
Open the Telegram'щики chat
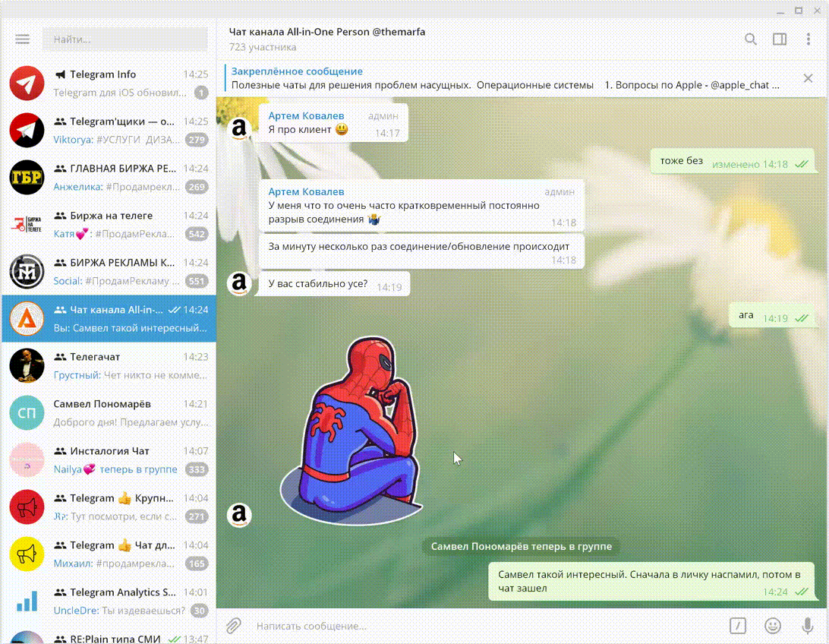[109, 130]
